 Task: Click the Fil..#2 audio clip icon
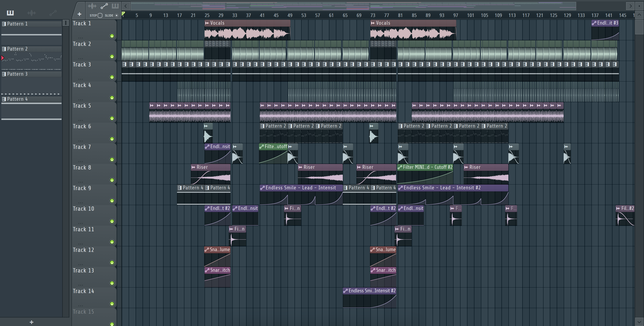[618, 208]
